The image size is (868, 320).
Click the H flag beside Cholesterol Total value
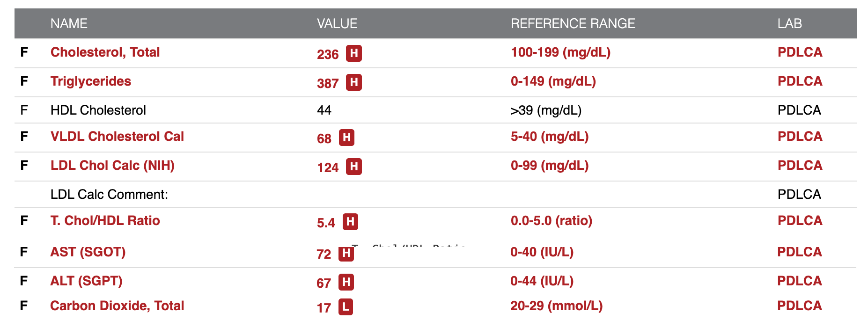click(x=354, y=53)
